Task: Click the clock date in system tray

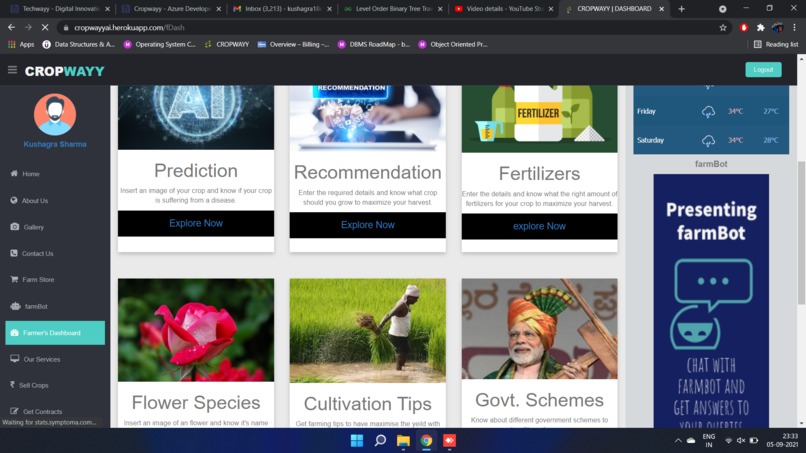Action: tap(782, 440)
